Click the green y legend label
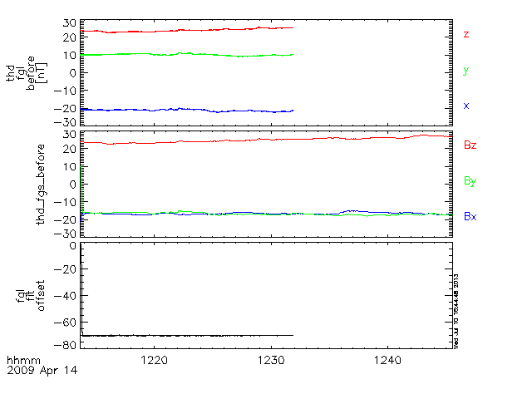This screenshot has width=532, height=399. [466, 70]
